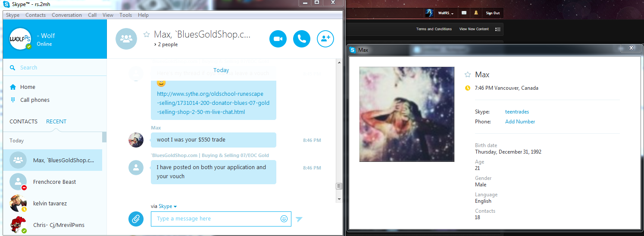Click WolfRS avatar thumbnail on website
Image resolution: width=644 pixels, height=236 pixels.
[429, 13]
